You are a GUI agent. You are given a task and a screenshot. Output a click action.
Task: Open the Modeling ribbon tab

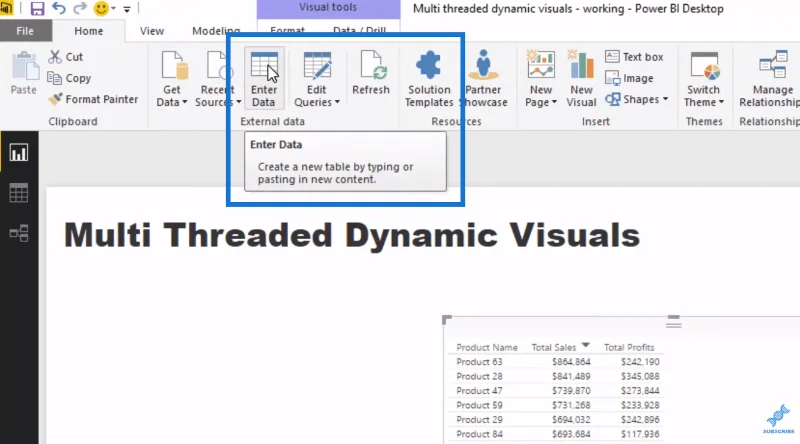(216, 31)
